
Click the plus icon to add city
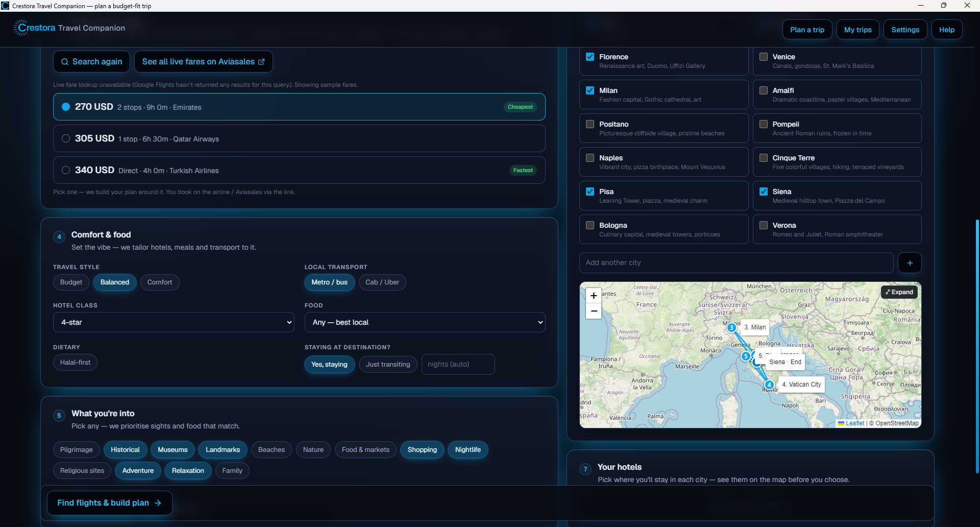(910, 263)
